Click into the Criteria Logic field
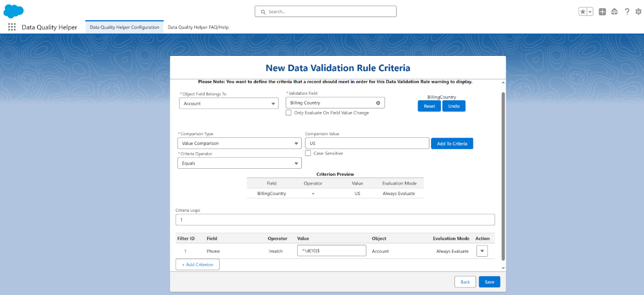644x295 pixels. pos(335,220)
